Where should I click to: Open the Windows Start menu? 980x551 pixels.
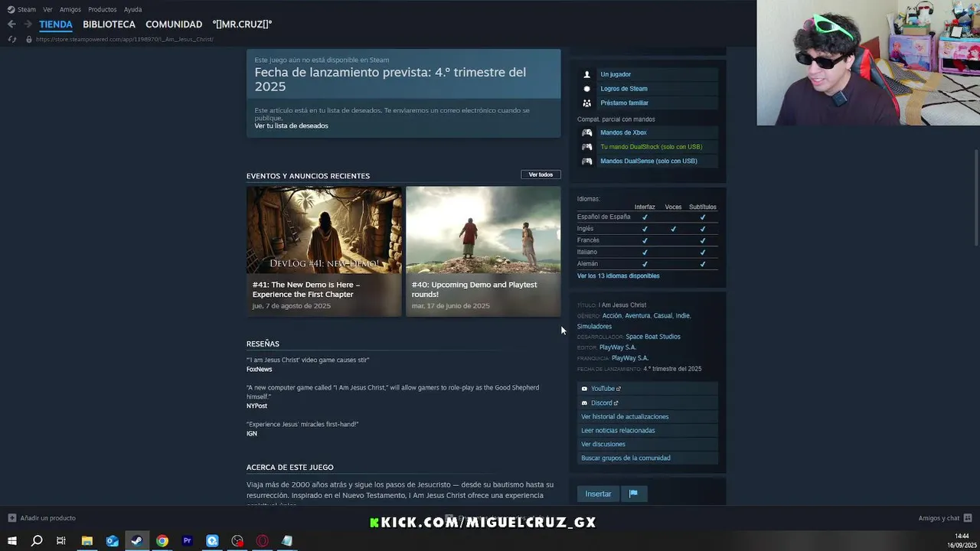click(x=12, y=541)
